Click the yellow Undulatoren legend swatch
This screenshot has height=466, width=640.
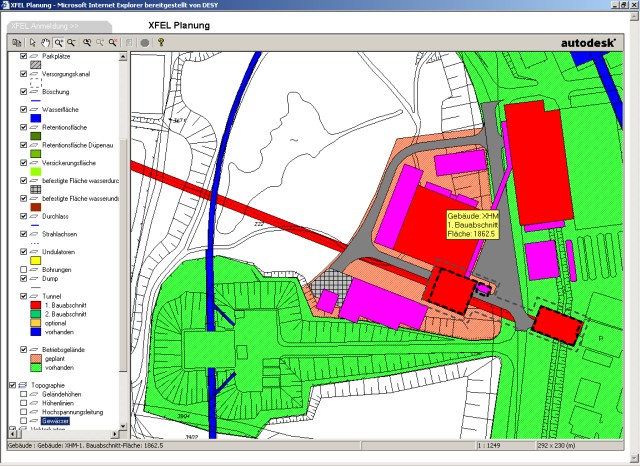(x=36, y=260)
